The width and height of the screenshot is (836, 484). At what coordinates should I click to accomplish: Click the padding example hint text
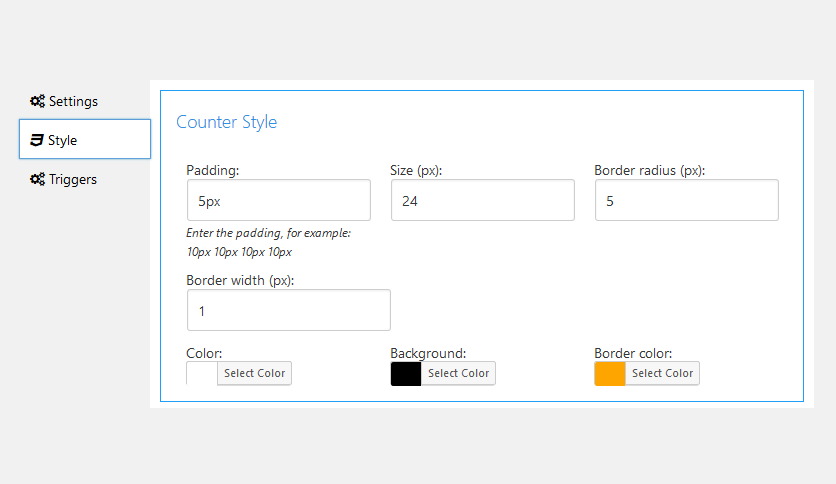(268, 242)
